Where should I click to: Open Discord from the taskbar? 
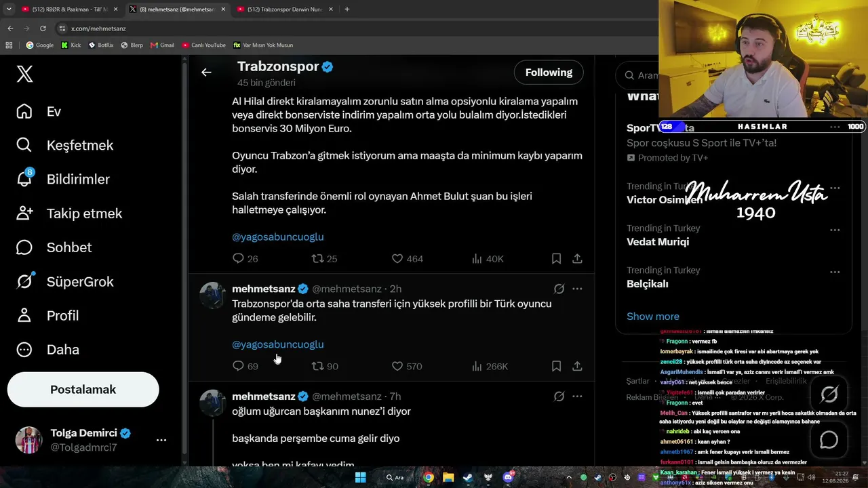click(508, 477)
